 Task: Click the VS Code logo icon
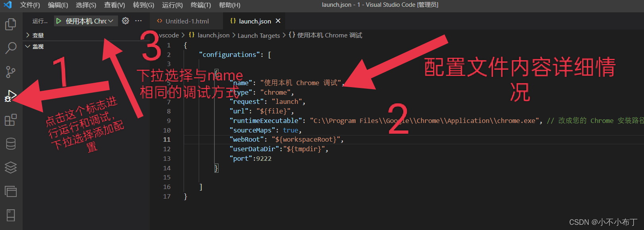[8, 5]
